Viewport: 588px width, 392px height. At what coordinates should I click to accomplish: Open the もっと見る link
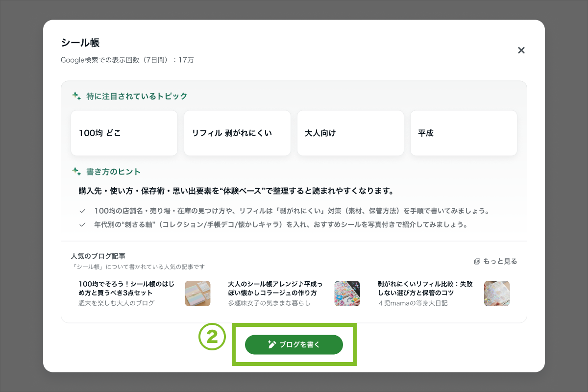500,262
